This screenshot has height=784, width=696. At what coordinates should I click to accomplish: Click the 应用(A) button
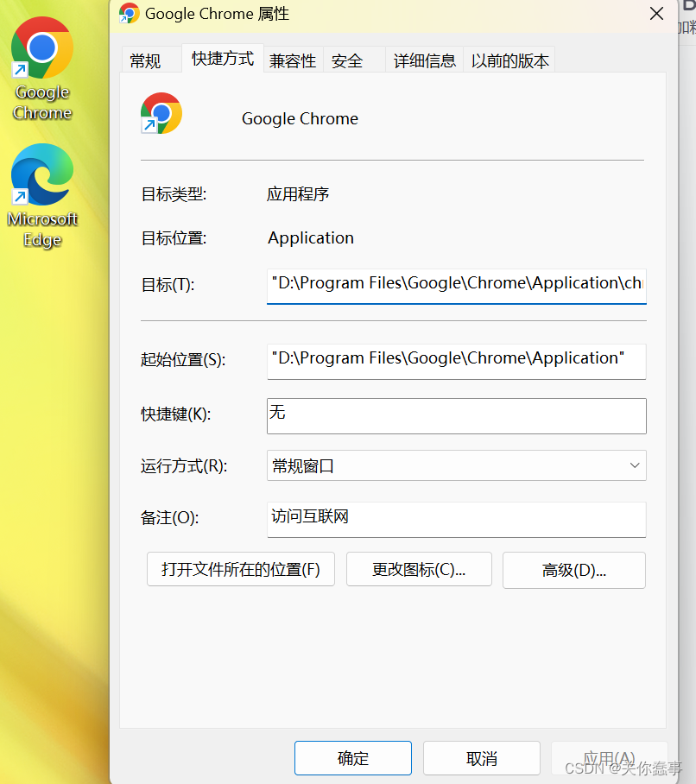[609, 758]
